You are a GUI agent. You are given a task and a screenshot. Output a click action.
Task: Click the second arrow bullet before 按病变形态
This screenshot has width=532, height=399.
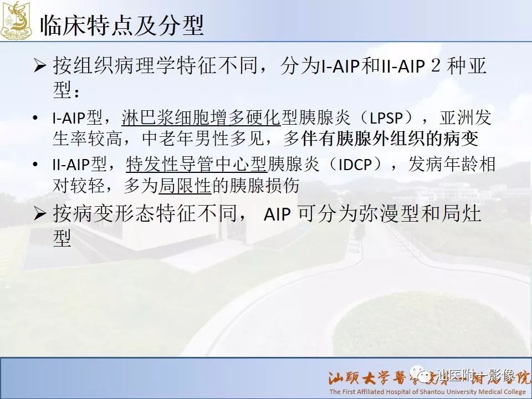coord(40,214)
